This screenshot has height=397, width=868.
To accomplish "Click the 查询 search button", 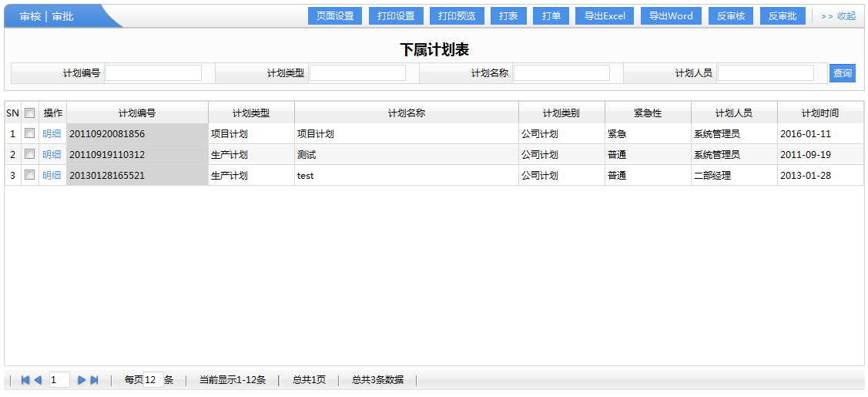I will click(x=843, y=73).
